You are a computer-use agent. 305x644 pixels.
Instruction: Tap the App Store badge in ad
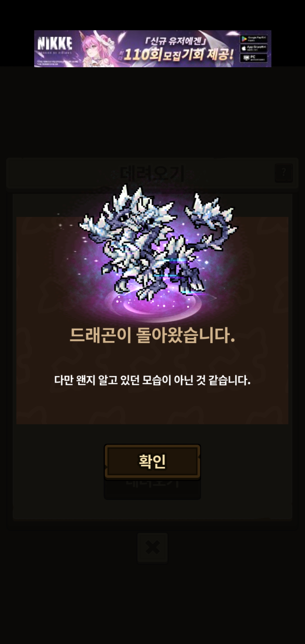coord(254,48)
